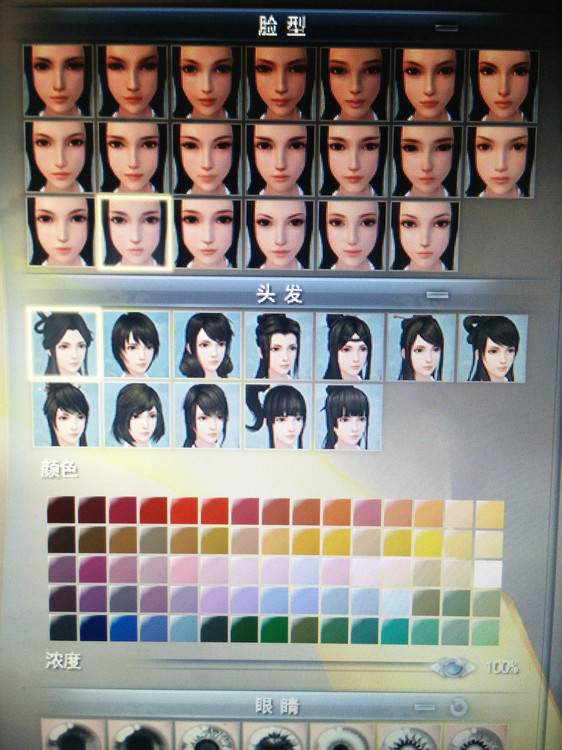Reset the 眼睛 section with circular arrow icon
The height and width of the screenshot is (750, 562).
(458, 707)
